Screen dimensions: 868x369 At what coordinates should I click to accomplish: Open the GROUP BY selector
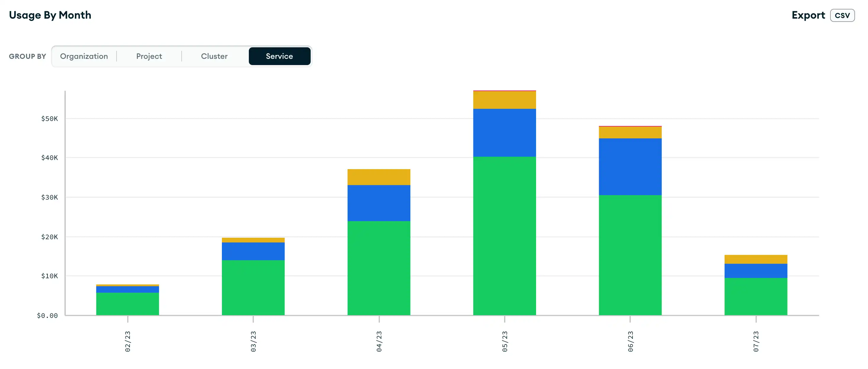182,56
